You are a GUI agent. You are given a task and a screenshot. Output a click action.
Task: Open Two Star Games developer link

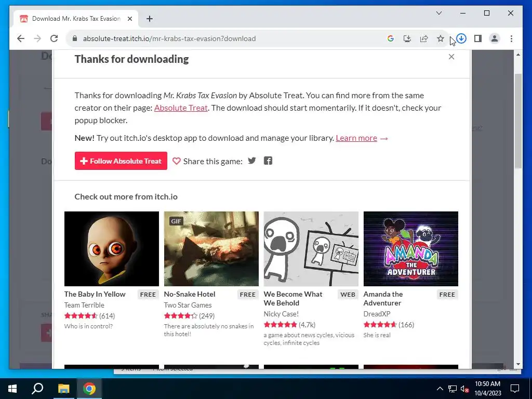(188, 305)
